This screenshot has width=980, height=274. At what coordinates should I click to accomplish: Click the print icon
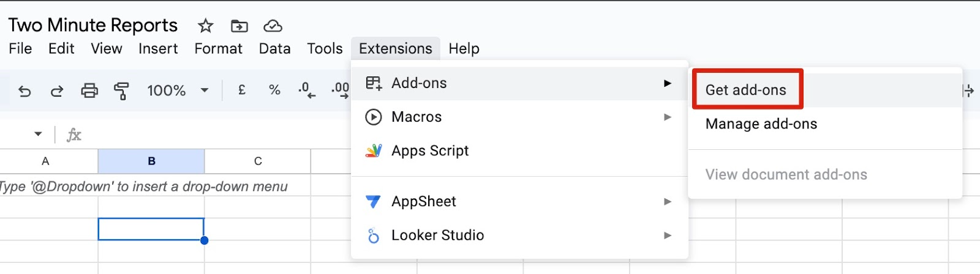click(89, 91)
